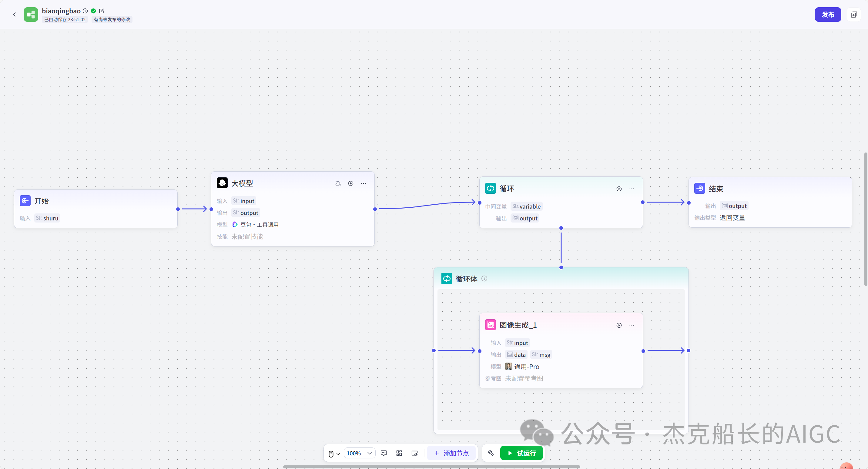
Task: Click the 发布 publish button
Action: (828, 15)
